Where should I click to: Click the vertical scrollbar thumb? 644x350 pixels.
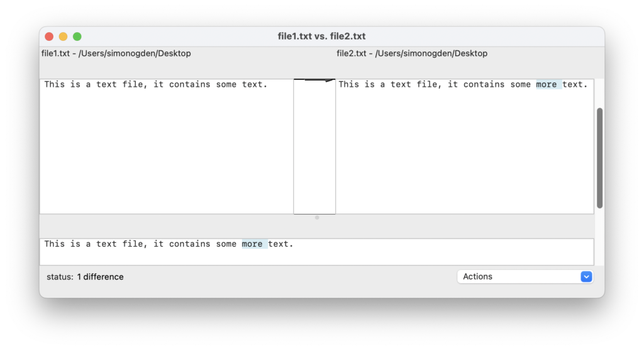[x=599, y=158]
